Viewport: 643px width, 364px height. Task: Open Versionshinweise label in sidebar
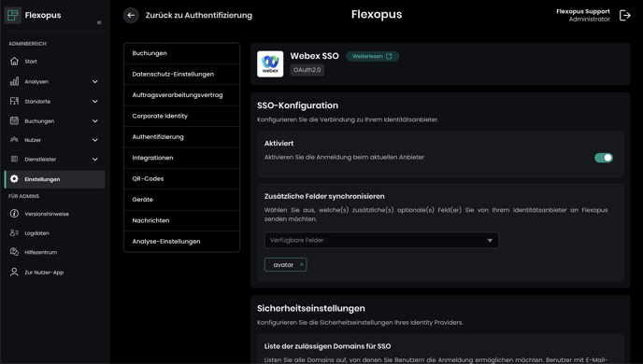47,214
